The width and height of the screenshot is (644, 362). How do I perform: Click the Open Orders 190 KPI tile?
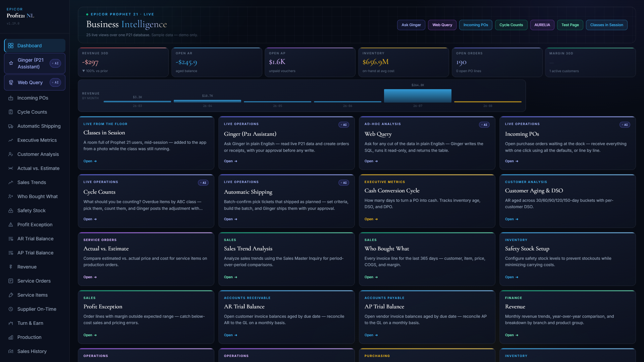tap(497, 62)
